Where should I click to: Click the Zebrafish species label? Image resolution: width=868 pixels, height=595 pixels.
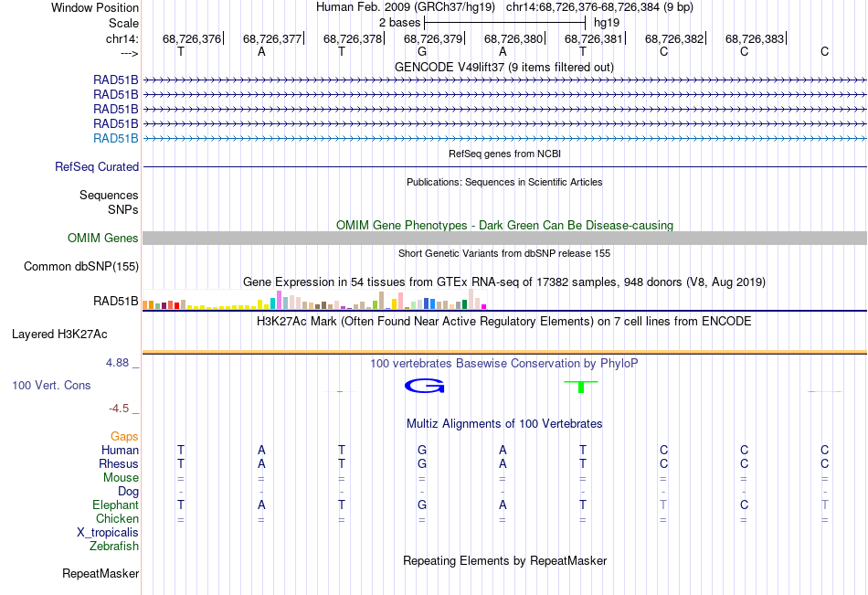(114, 547)
